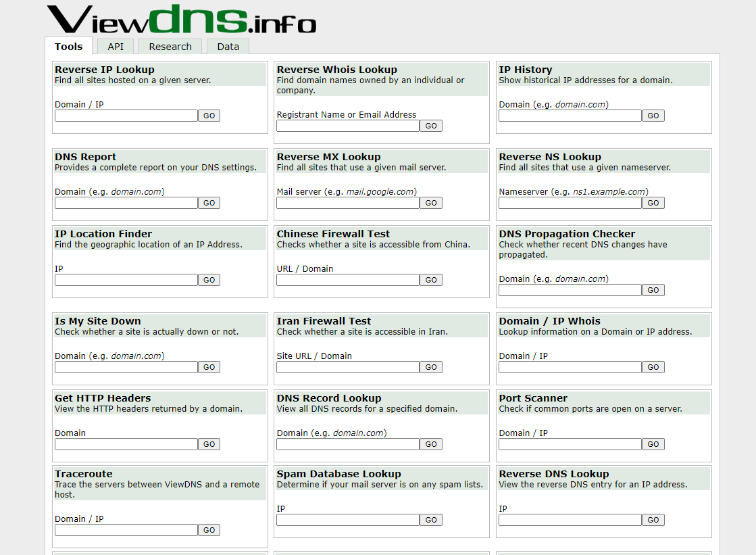Click GO for DNS Propagation Checker
This screenshot has width=756, height=555.
pyautogui.click(x=653, y=291)
